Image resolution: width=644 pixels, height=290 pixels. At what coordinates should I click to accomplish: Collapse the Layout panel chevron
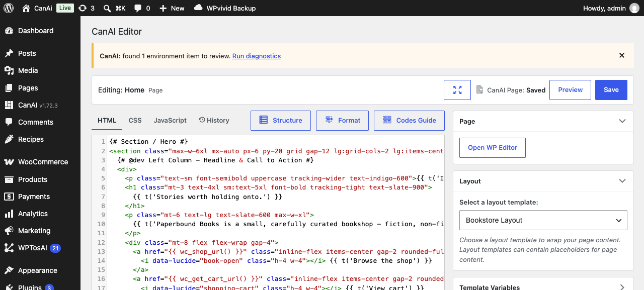(622, 181)
